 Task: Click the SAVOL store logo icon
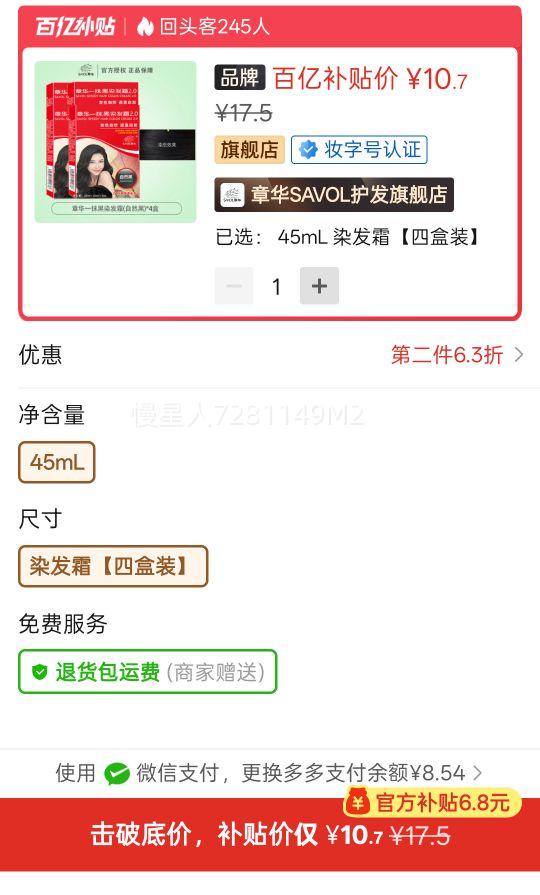(x=232, y=195)
